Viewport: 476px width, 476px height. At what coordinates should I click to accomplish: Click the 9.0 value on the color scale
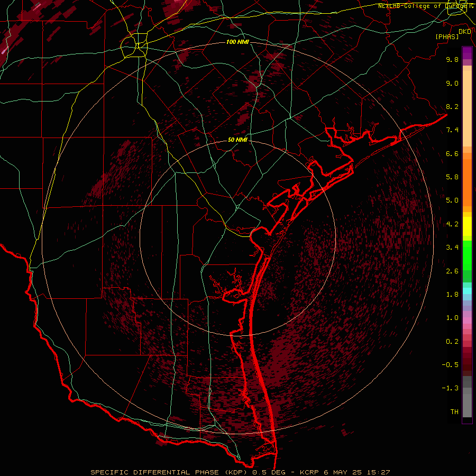click(x=452, y=83)
